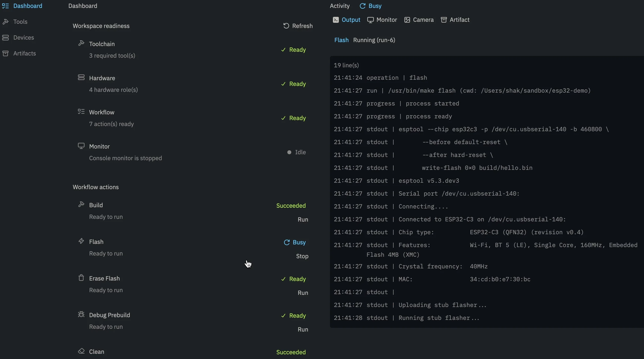Screen dimensions: 644x359
Task: Click the Toolchain hammer icon
Action: pos(81,43)
